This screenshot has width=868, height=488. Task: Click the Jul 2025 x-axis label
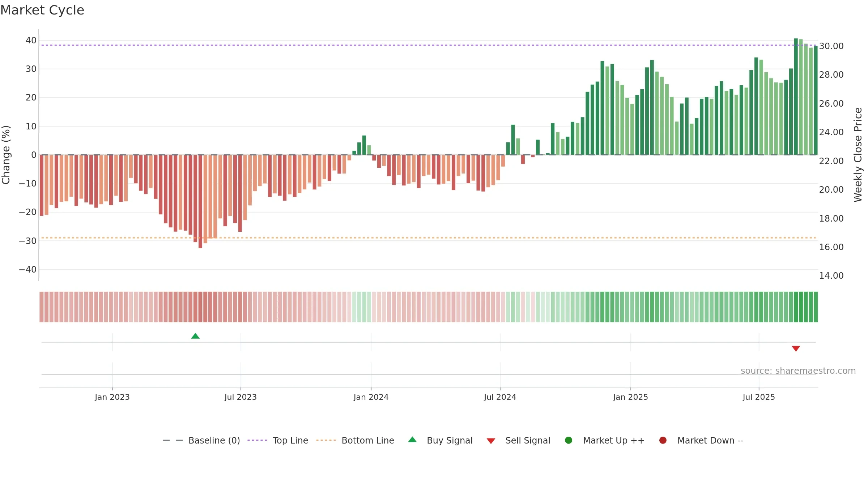click(759, 397)
